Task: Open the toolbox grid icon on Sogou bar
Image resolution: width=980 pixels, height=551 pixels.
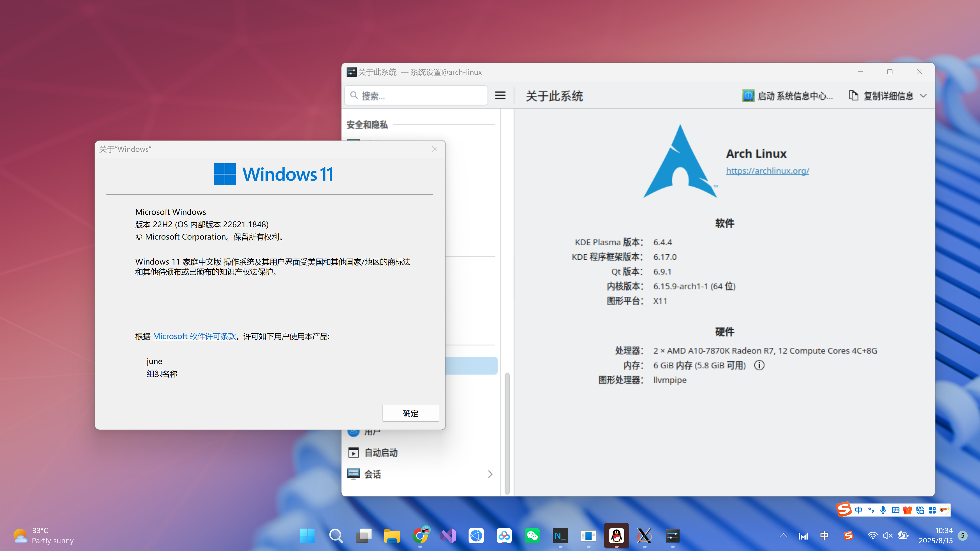Action: click(x=932, y=510)
